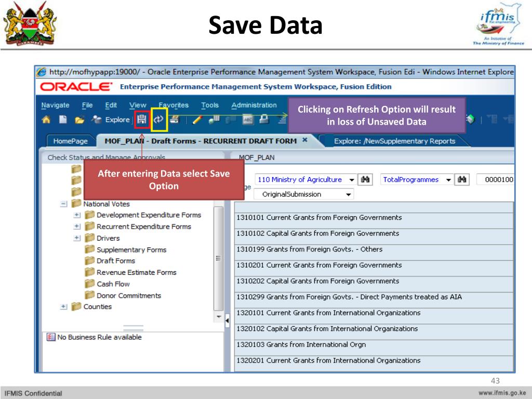The height and width of the screenshot is (399, 532).
Task: Open the Edit menu
Action: click(111, 105)
